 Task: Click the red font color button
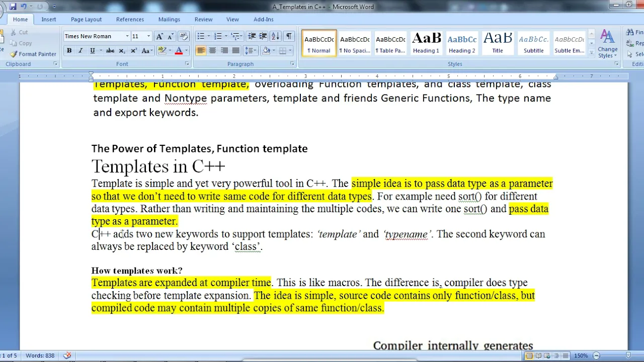tap(179, 51)
